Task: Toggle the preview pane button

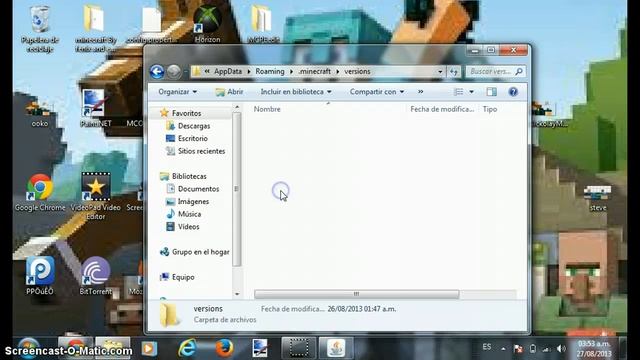Action: click(x=491, y=92)
